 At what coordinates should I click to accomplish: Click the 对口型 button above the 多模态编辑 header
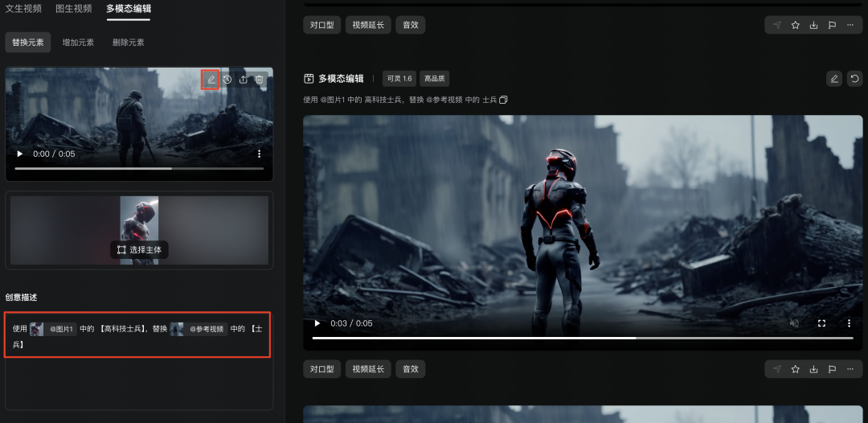point(321,25)
